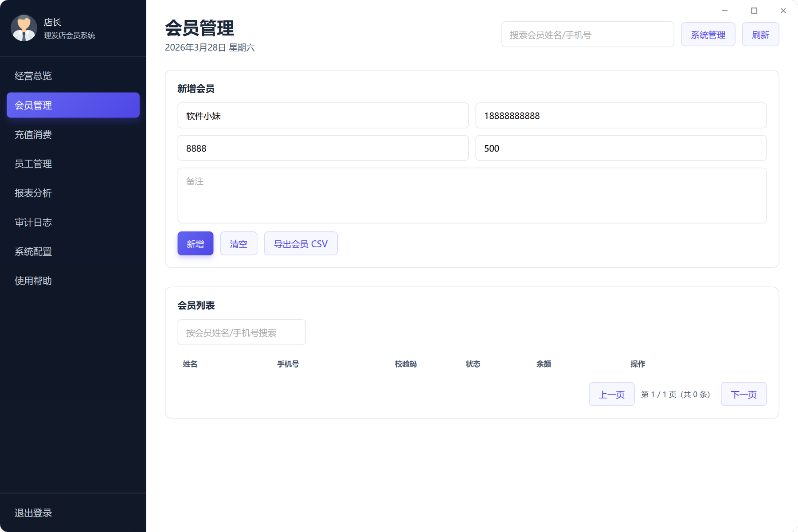Click the page indicator 第 1 / 1 页
798x532 pixels.
[x=676, y=394]
